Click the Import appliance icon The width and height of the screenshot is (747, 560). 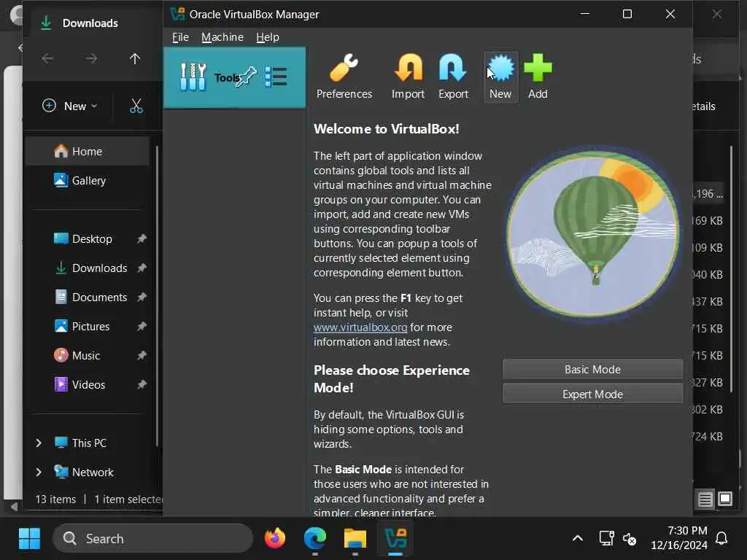(408, 77)
